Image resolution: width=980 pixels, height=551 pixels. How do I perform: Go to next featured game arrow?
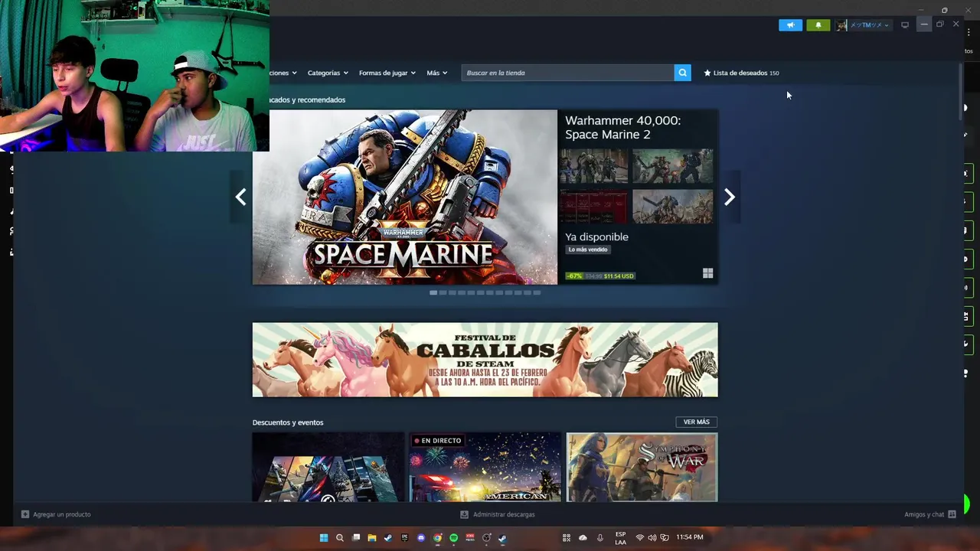click(730, 197)
